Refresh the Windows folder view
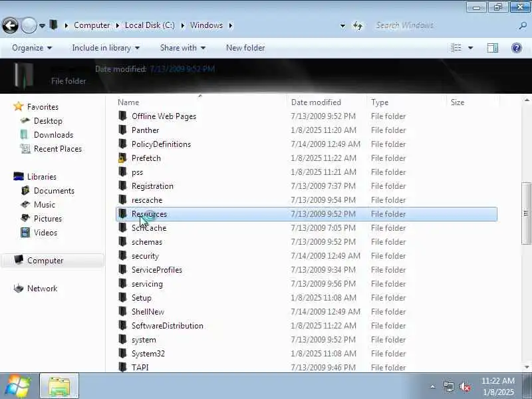The width and height of the screenshot is (532, 399). click(358, 25)
